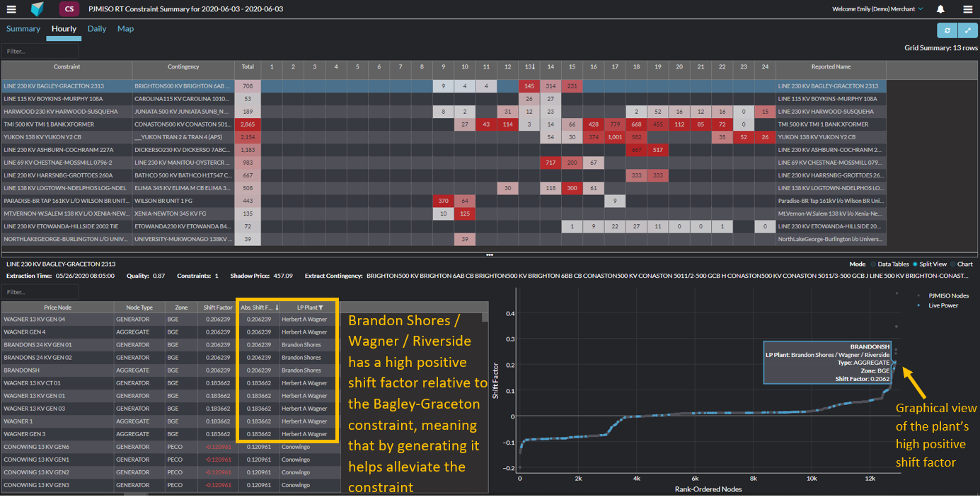Switch to the Daily tab
This screenshot has height=497, width=980.
[97, 29]
